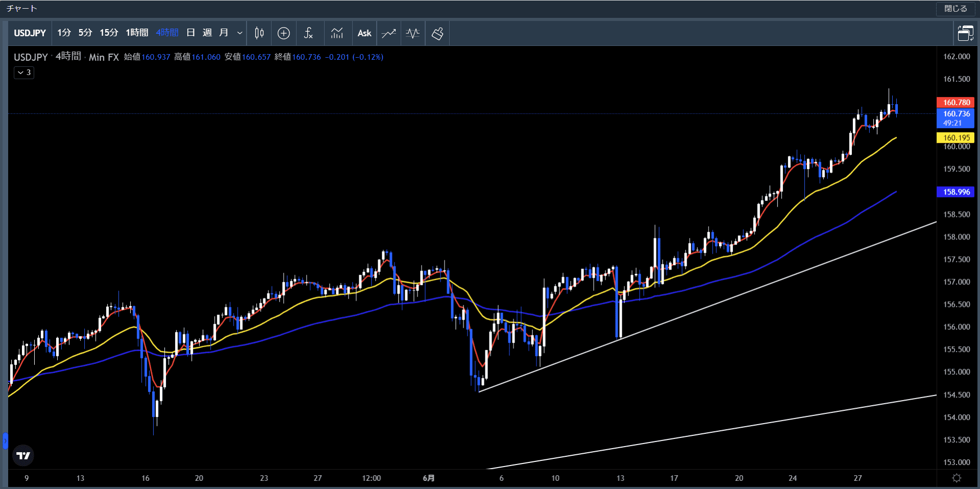Click the USDJPY symbol selector
980x489 pixels.
tap(30, 33)
